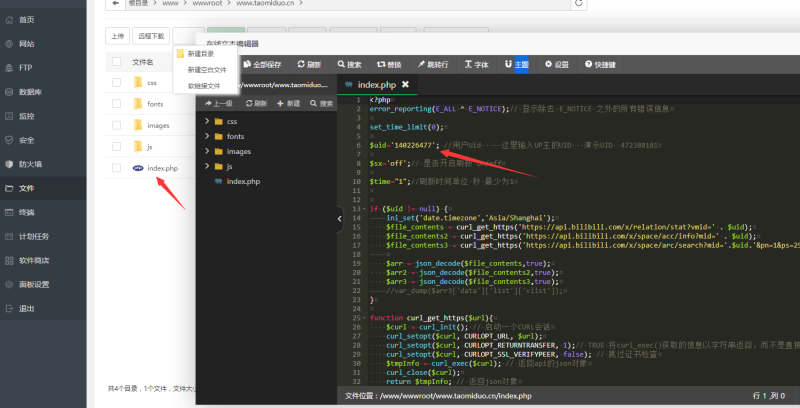Screen dimensions: 800x408
Task: Expand js folder in editor tree
Action: point(207,166)
